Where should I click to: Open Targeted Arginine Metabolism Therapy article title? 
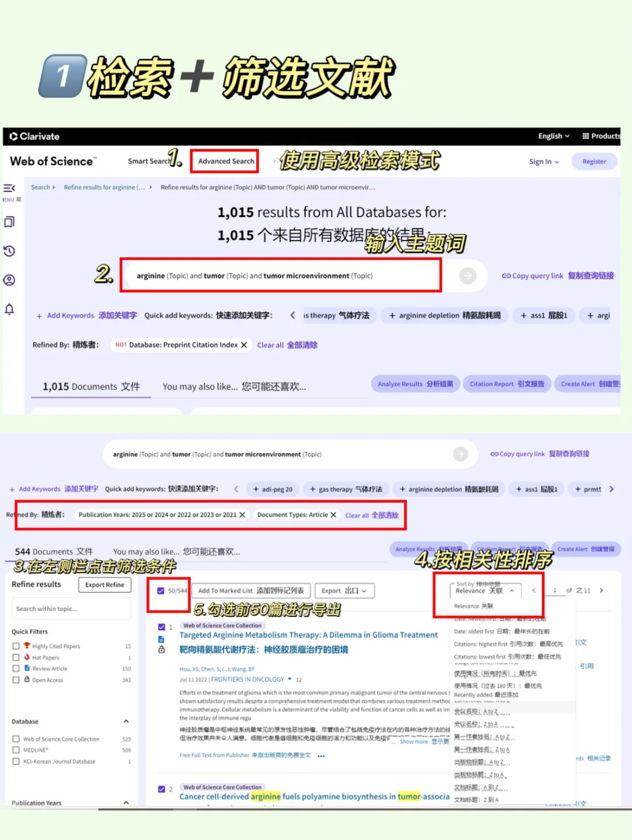tap(308, 635)
